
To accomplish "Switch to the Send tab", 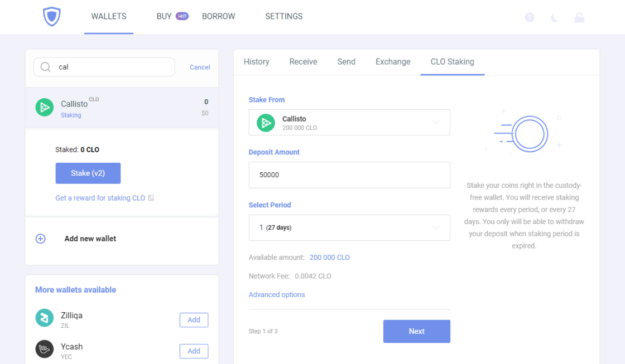I will point(347,62).
